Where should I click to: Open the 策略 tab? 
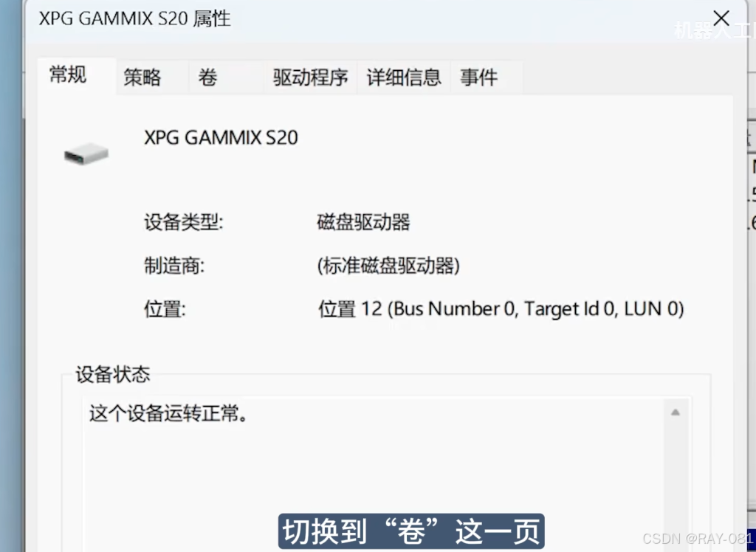click(x=142, y=77)
